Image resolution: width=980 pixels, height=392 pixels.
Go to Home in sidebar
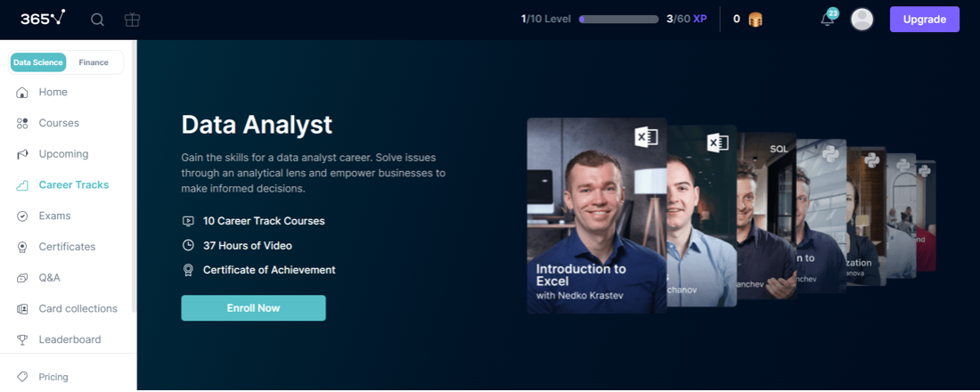[x=53, y=93]
